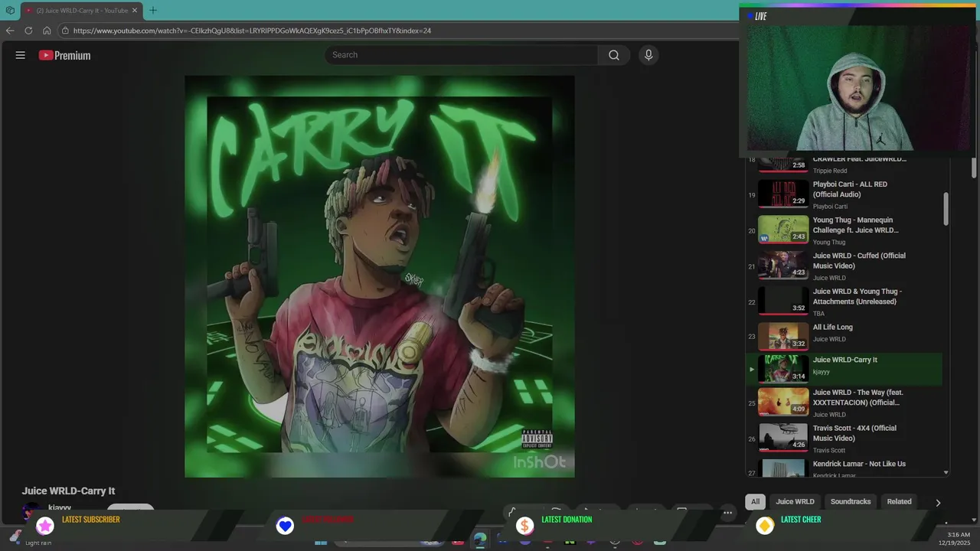
Task: Click 'Travis Scott' channel name under 4X4
Action: pyautogui.click(x=829, y=451)
